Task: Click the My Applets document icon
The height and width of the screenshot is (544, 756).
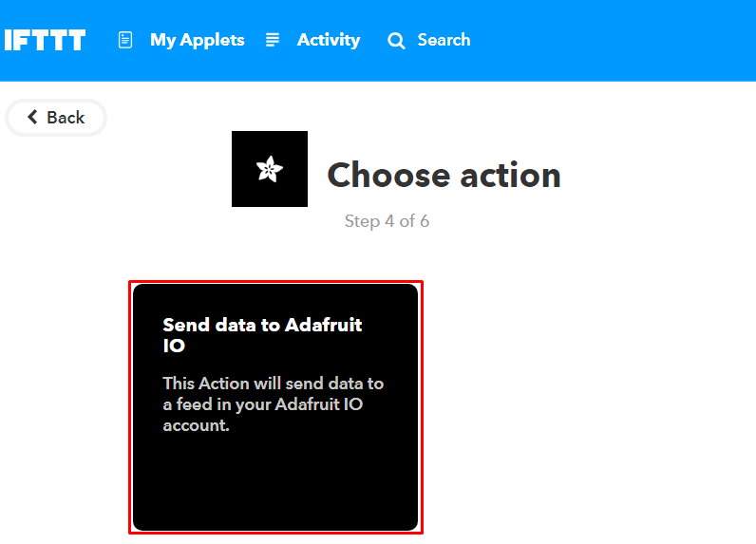Action: pos(125,40)
